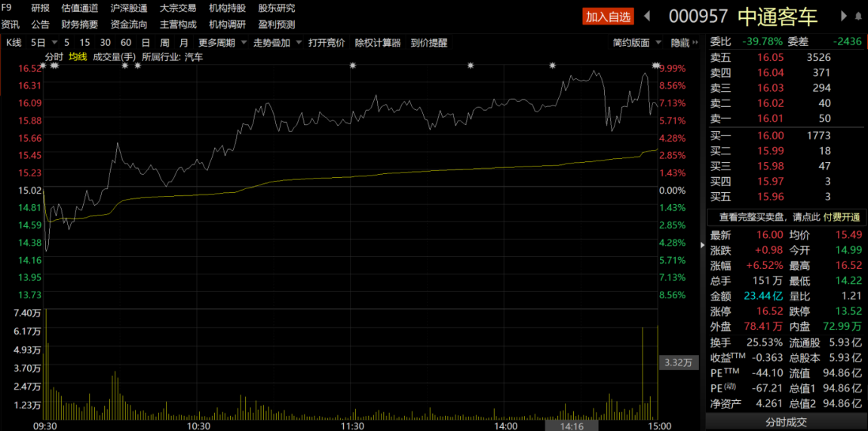Select the 日 daily period
The height and width of the screenshot is (431, 868).
point(146,43)
